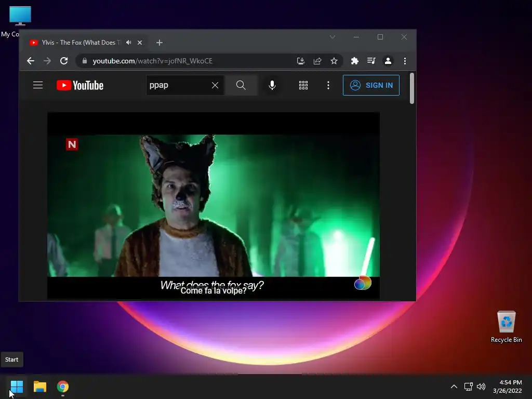Viewport: 532px width, 399px height.
Task: Mute the tab using the speaker icon
Action: [129, 43]
